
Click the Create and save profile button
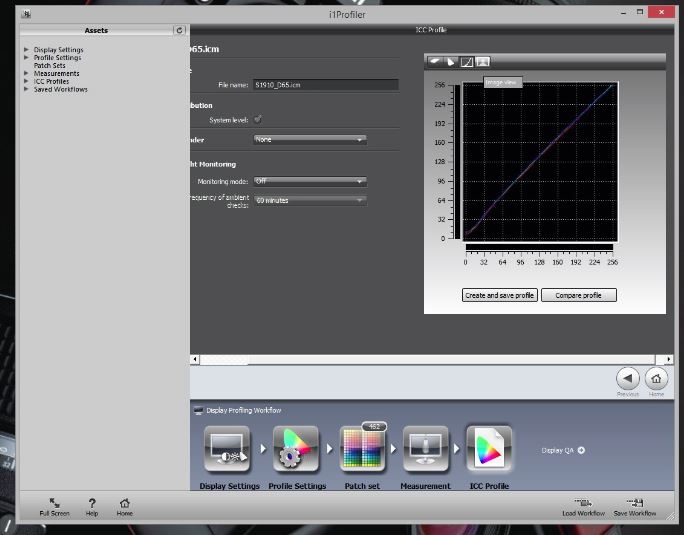point(500,295)
